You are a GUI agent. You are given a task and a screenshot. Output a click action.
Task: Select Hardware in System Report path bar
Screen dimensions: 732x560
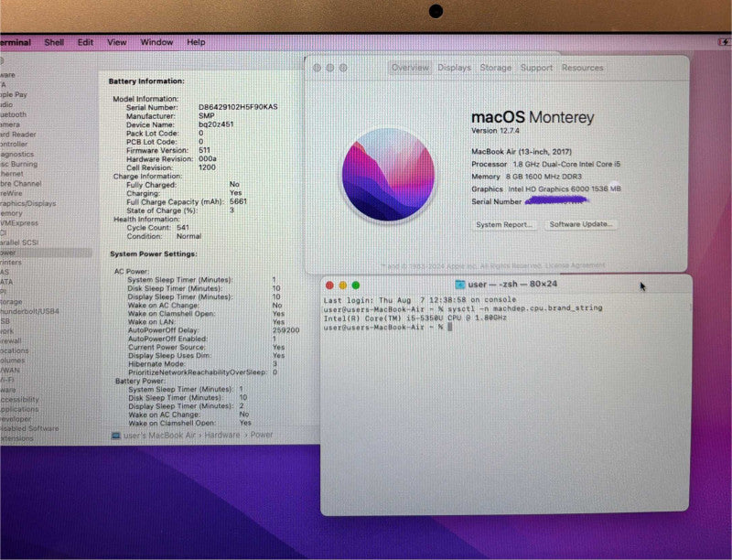point(221,435)
